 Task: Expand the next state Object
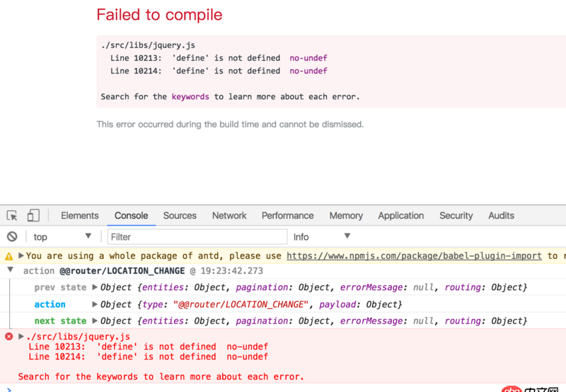coord(95,321)
